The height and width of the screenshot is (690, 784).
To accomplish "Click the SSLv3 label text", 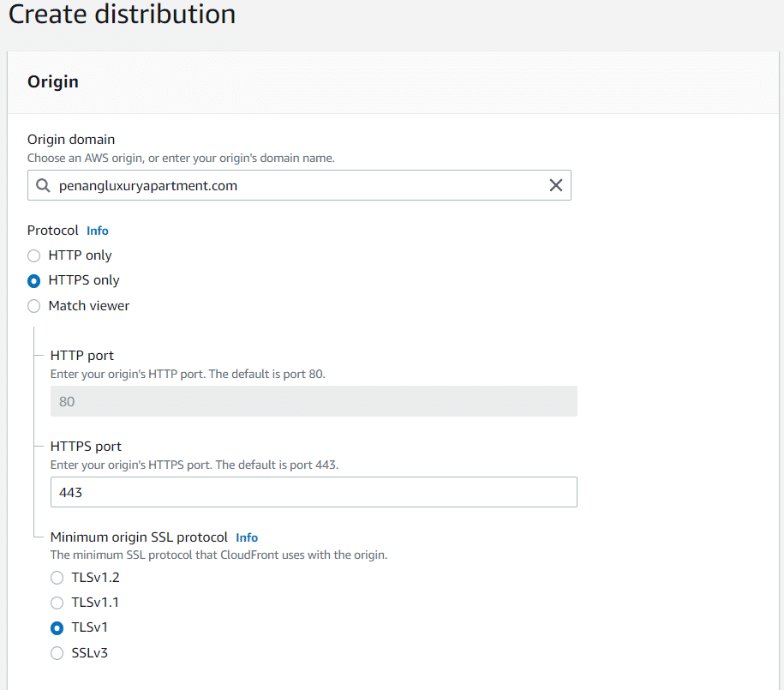I will [89, 653].
